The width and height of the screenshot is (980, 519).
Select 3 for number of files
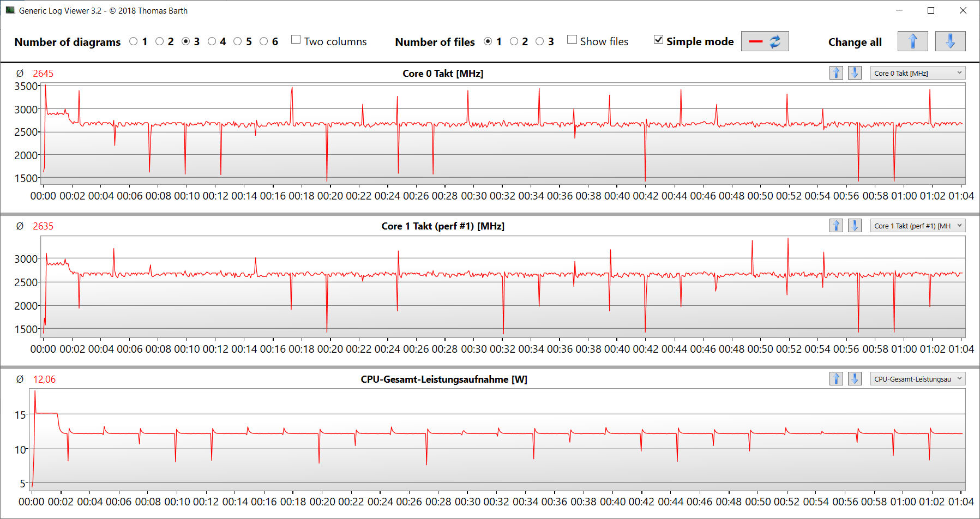540,41
